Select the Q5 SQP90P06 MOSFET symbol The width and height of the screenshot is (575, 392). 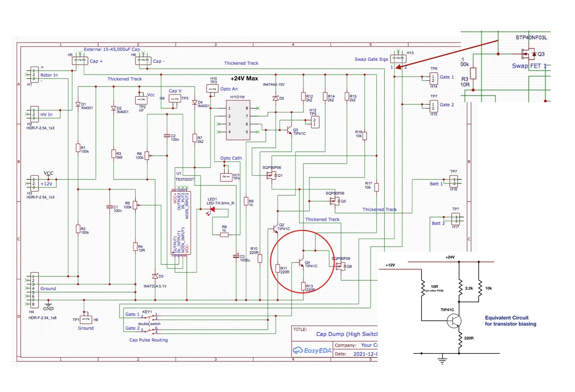click(x=335, y=201)
